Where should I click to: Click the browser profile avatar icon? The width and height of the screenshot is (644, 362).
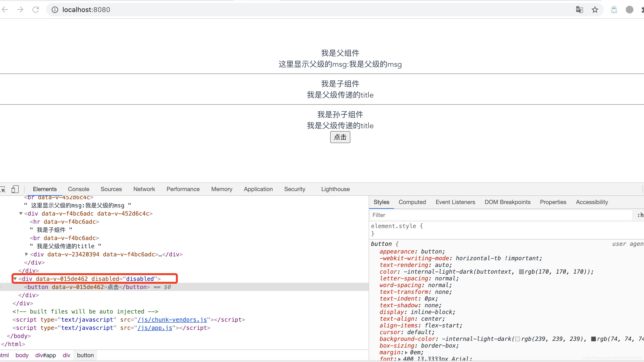coord(630,10)
